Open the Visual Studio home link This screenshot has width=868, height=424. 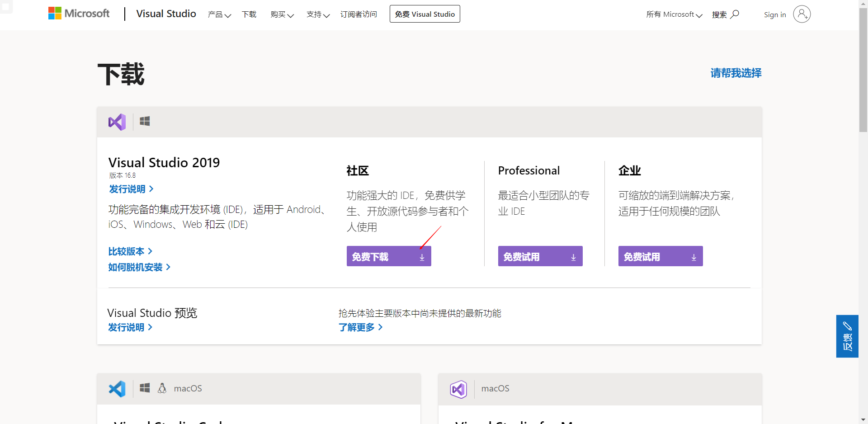coord(166,14)
